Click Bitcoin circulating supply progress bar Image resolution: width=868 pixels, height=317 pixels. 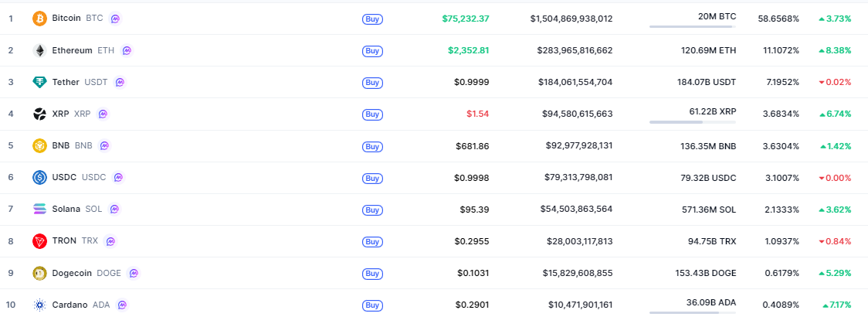692,26
